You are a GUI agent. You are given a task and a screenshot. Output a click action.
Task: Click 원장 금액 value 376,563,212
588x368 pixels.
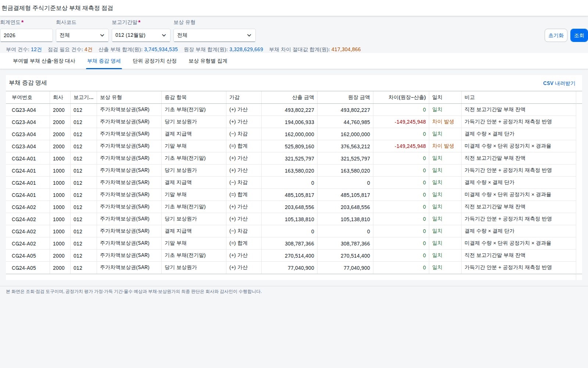point(355,146)
